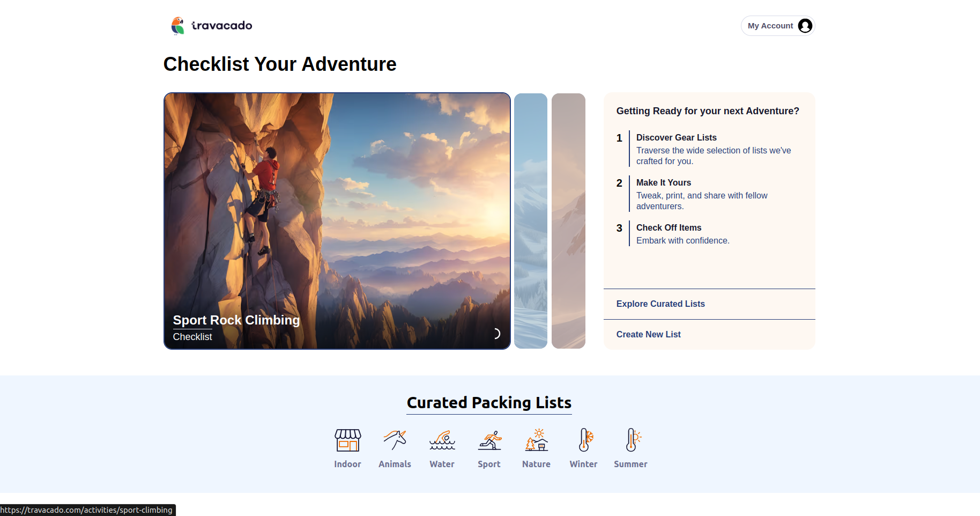Click Explore Curated Lists link
980x516 pixels.
coord(660,304)
